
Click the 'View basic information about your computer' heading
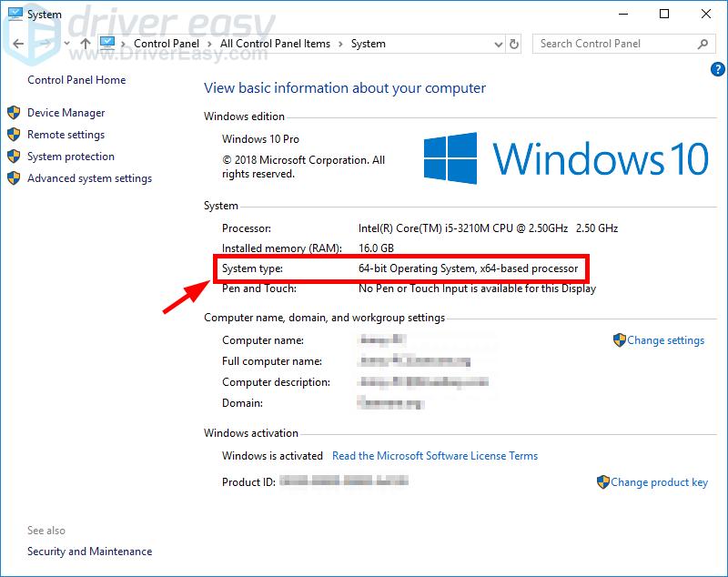(x=345, y=88)
